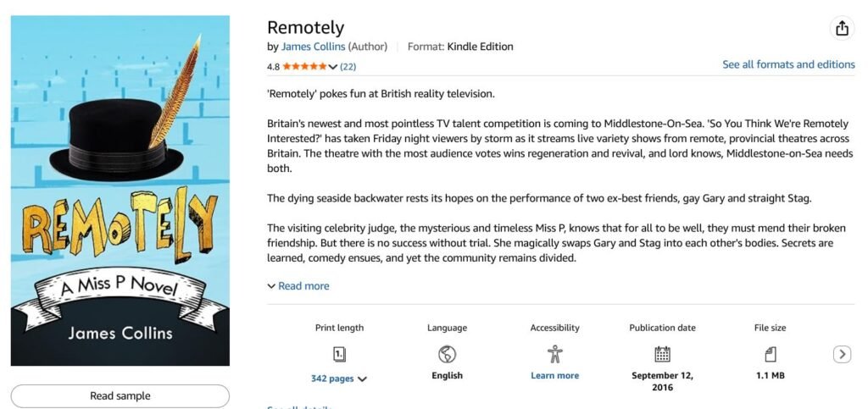Click the accessibility person icon
This screenshot has height=409, width=868.
[x=554, y=354]
